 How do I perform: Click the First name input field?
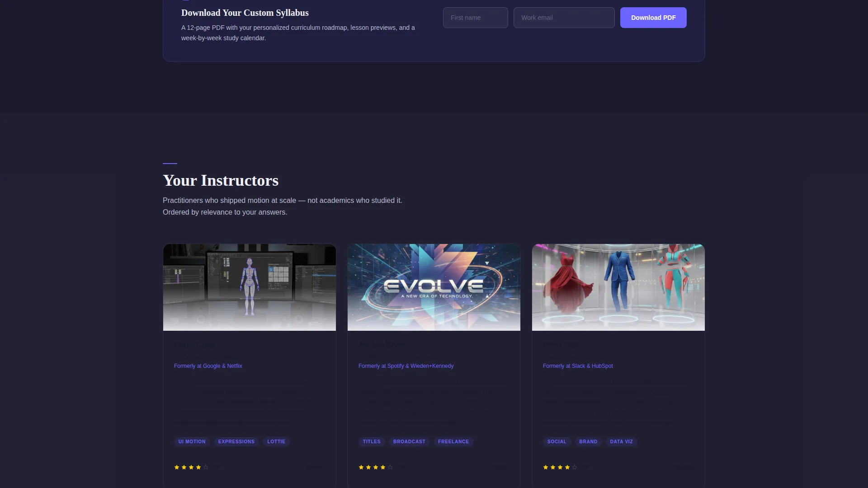pos(475,18)
